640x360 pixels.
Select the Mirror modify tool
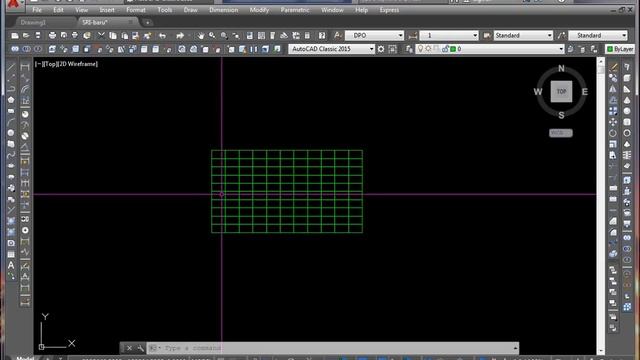(613, 89)
